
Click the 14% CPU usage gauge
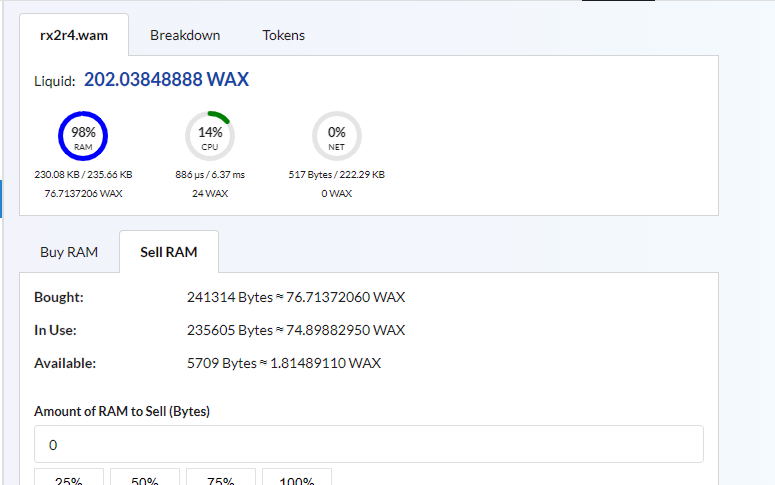(x=210, y=136)
